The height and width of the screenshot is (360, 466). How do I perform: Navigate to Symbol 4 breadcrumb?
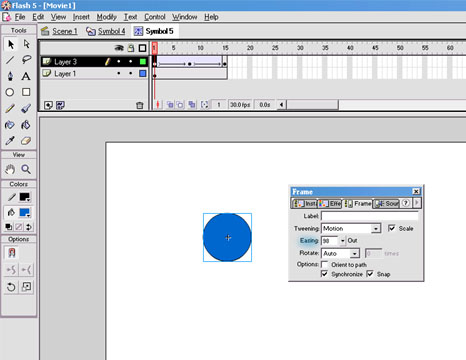point(106,31)
